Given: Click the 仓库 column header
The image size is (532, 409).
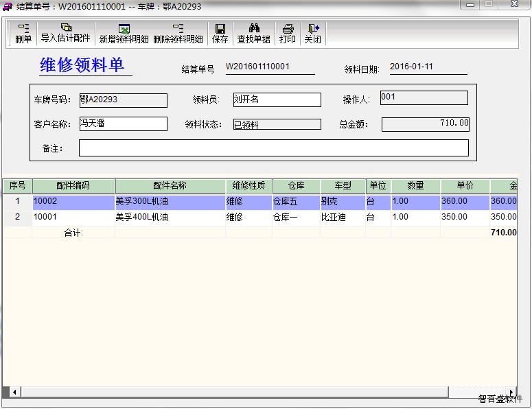Looking at the screenshot, I should pyautogui.click(x=296, y=186).
